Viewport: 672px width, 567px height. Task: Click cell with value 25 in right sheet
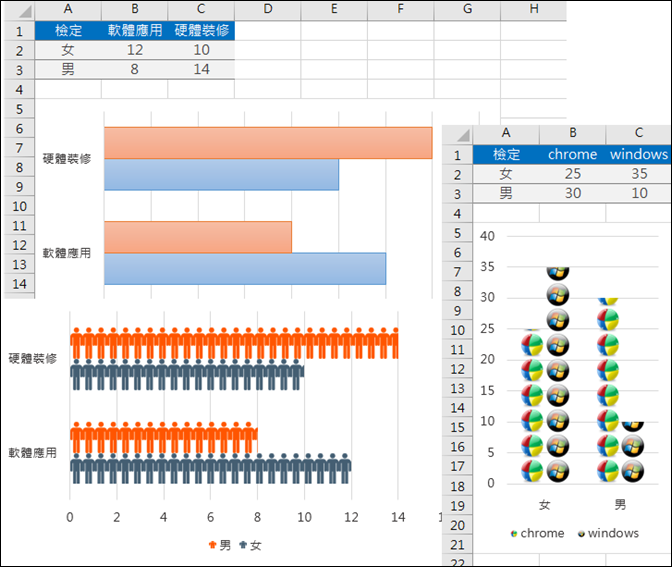click(573, 174)
